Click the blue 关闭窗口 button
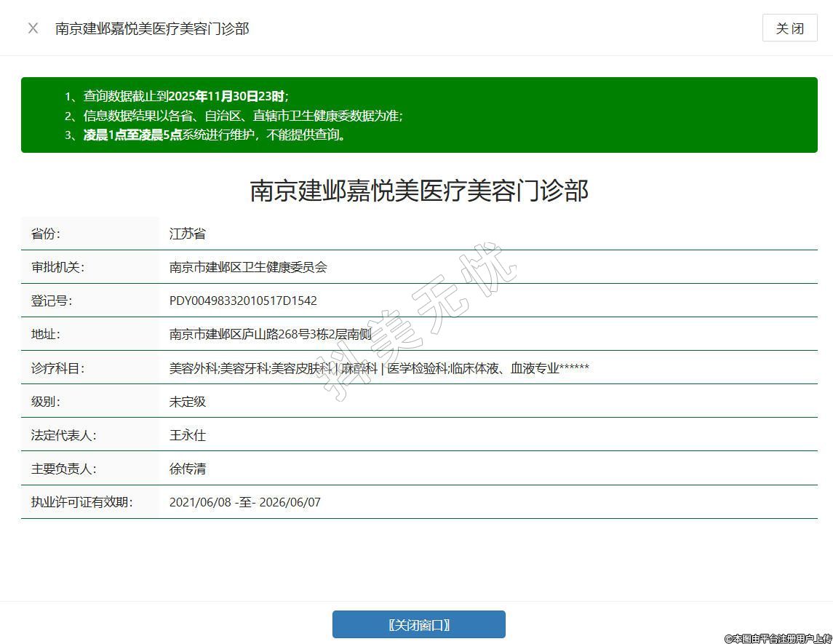 418,624
